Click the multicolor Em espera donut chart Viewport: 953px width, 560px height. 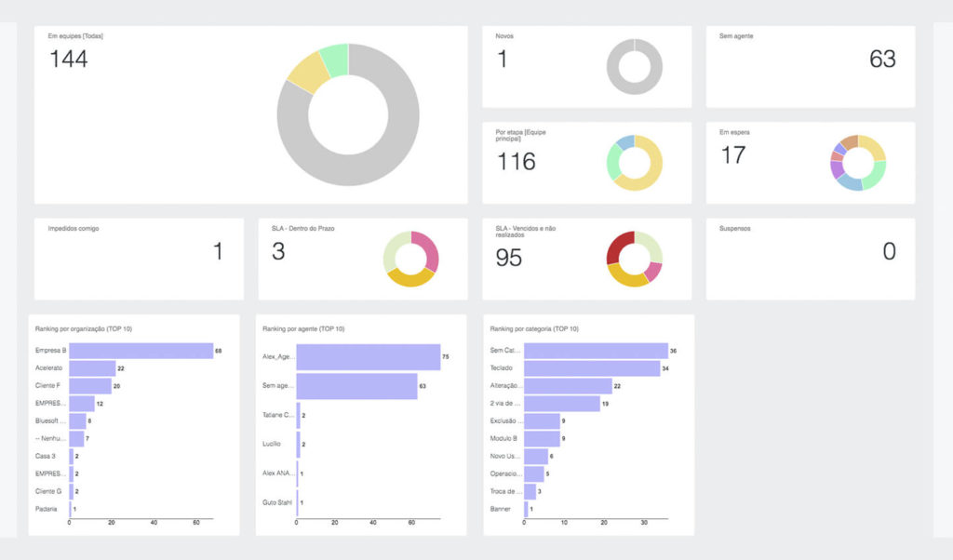click(857, 163)
